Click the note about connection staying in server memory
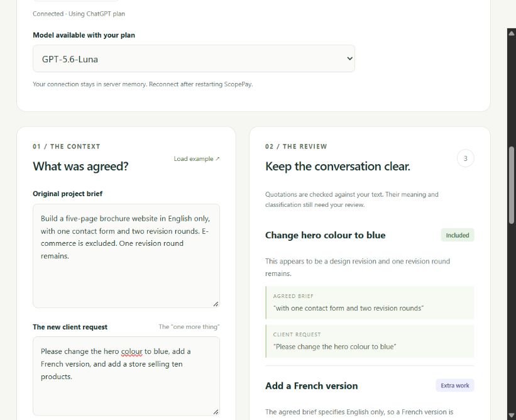 tap(143, 84)
